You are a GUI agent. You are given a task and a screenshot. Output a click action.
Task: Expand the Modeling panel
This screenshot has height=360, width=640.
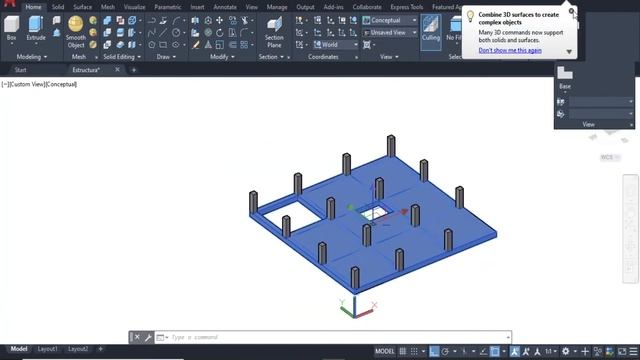coord(31,57)
